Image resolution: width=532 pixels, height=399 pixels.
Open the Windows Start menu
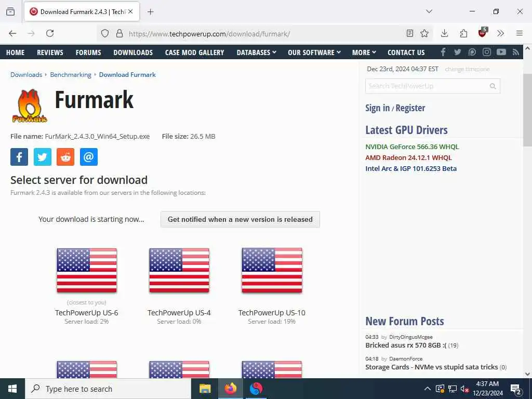(x=12, y=389)
